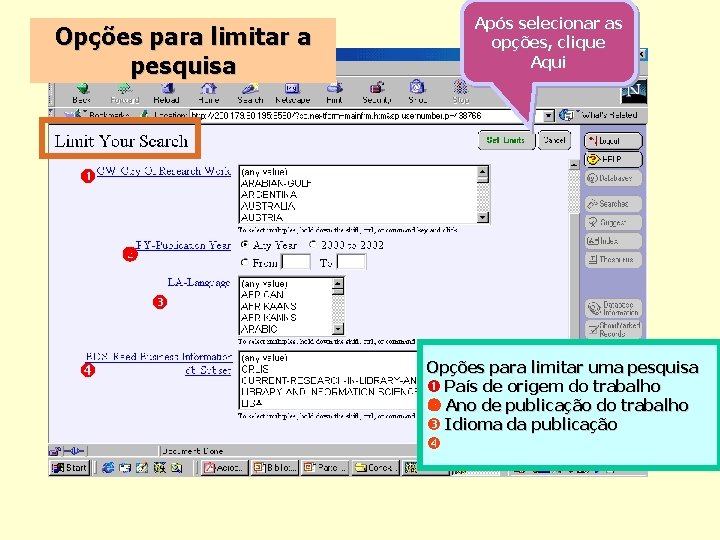This screenshot has height=540, width=720.
Task: Switch to Acrobat taskbar item
Action: [225, 467]
